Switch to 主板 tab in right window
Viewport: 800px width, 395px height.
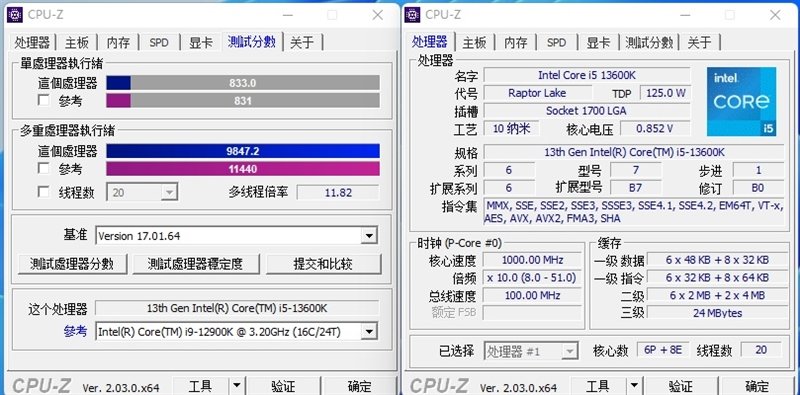474,42
